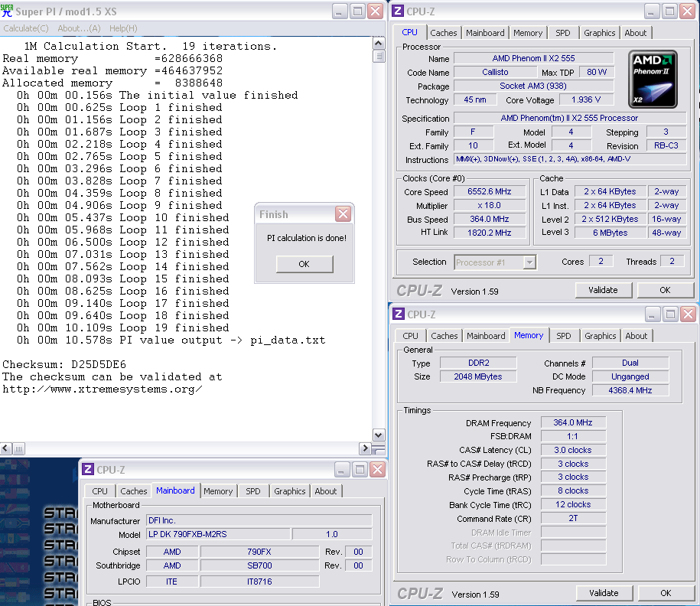
Task: Click the Manufacturer field DFI Inc.
Action: (259, 521)
